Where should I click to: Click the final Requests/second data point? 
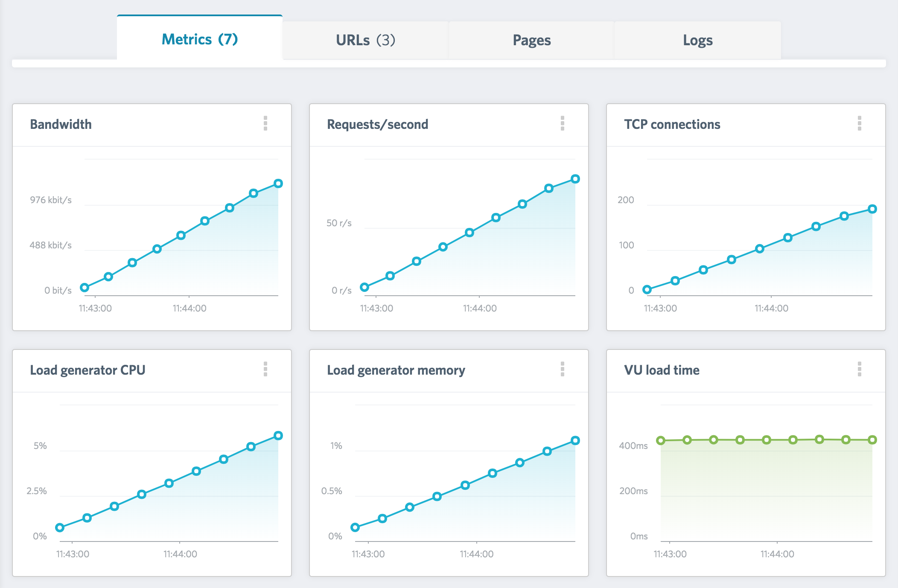pyautogui.click(x=575, y=179)
